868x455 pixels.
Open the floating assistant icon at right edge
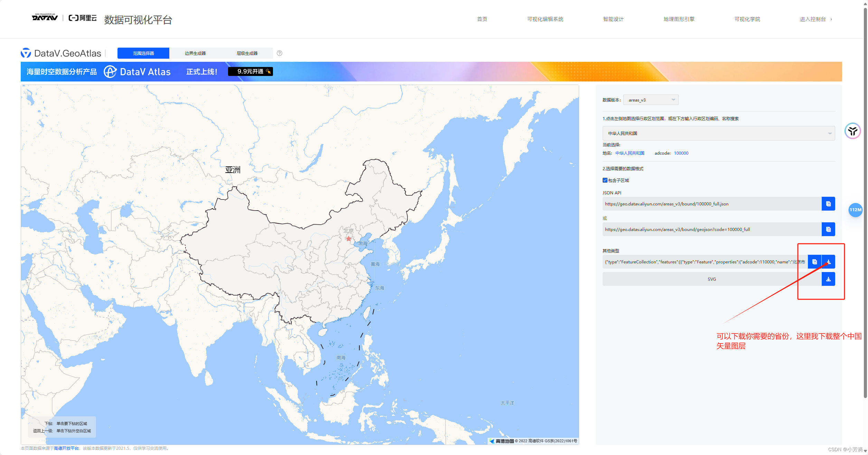(x=852, y=131)
